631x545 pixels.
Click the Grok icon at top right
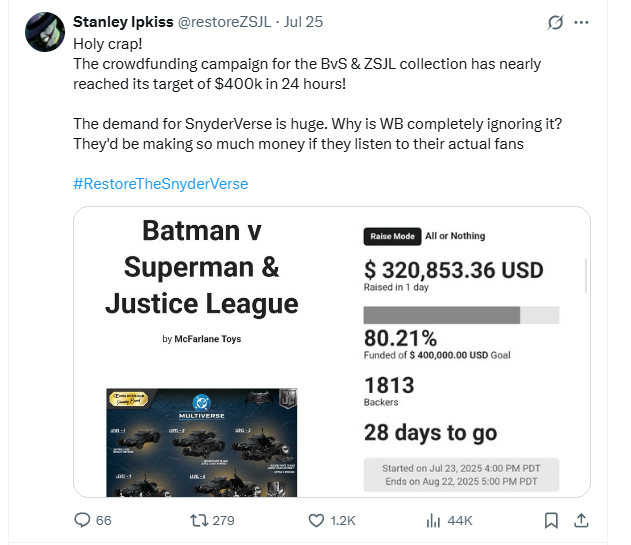click(556, 22)
